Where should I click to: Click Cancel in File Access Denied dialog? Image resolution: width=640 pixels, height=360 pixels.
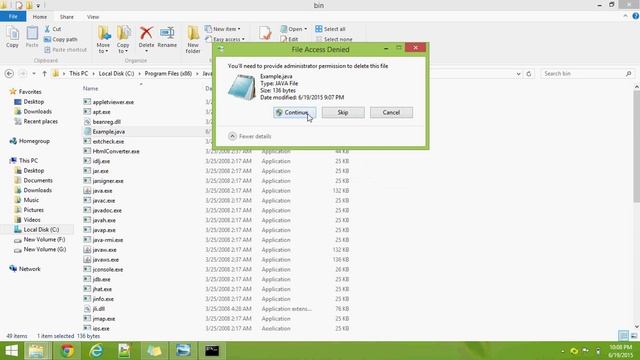391,113
